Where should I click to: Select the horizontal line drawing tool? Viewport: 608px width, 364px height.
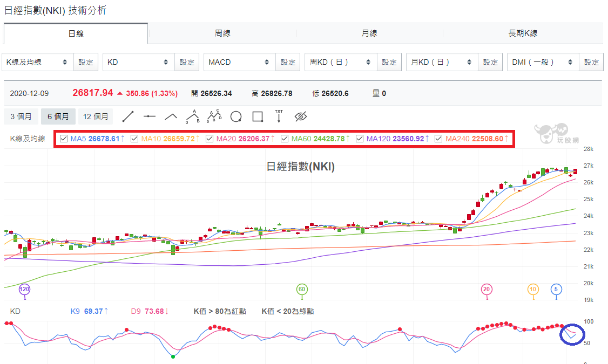click(x=149, y=116)
